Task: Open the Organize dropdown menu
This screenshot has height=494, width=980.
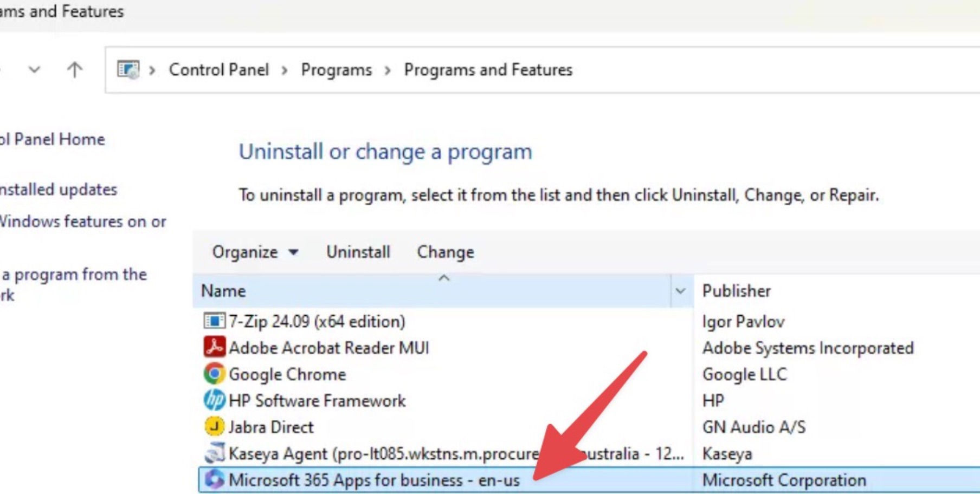Action: pyautogui.click(x=255, y=252)
